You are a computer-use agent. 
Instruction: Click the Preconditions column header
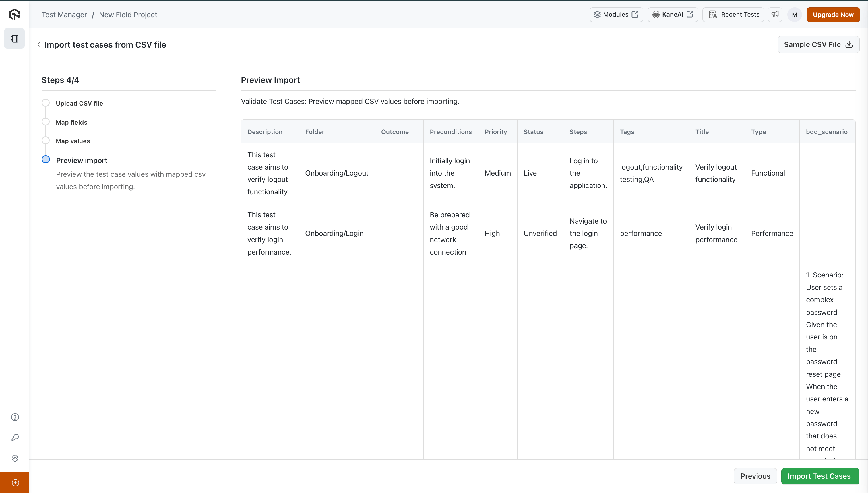[x=450, y=132]
